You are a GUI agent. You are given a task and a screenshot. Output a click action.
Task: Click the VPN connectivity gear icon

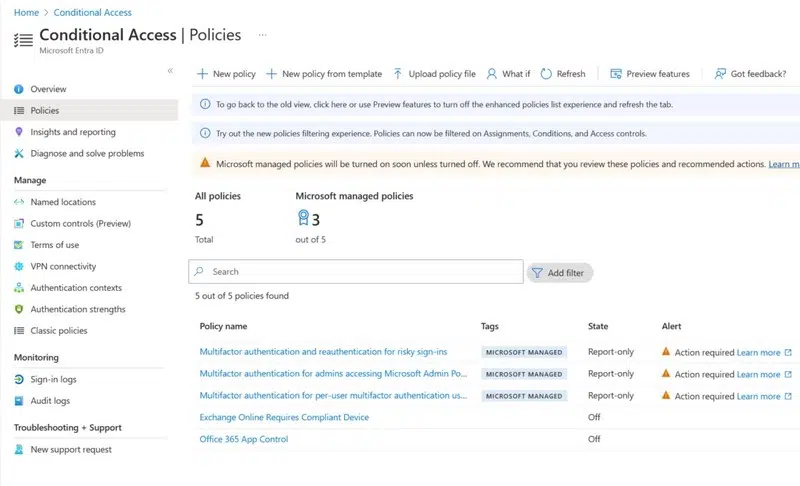tap(19, 266)
